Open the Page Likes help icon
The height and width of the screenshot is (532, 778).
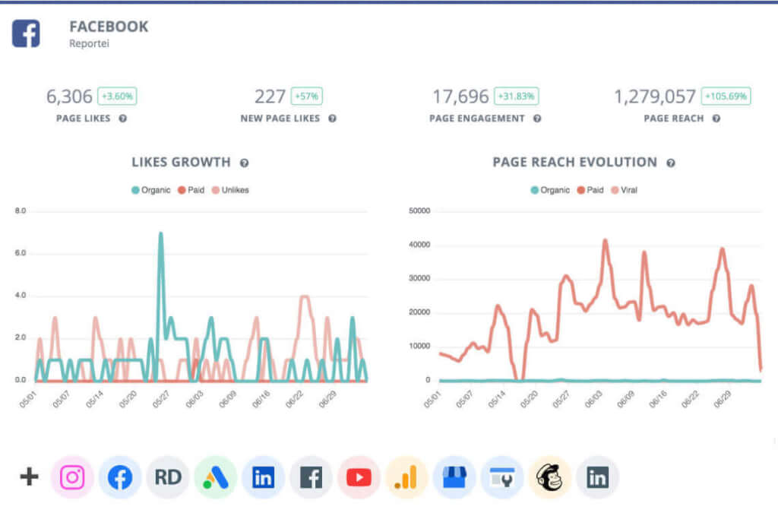pos(121,119)
